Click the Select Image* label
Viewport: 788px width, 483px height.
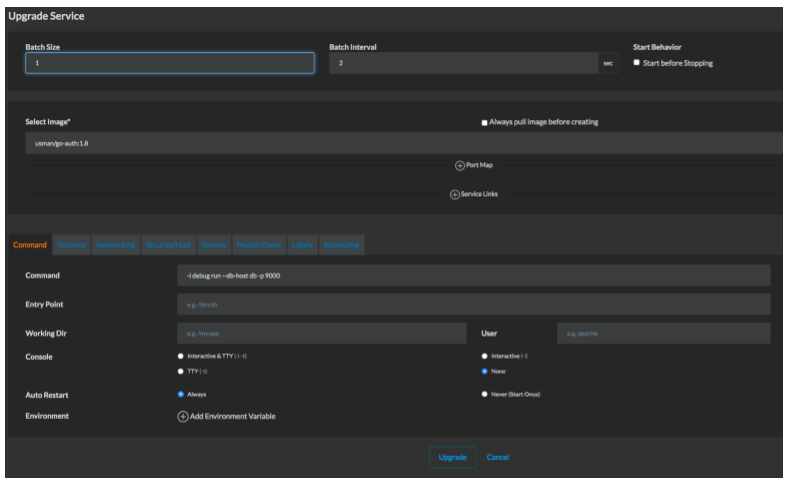tap(48, 122)
